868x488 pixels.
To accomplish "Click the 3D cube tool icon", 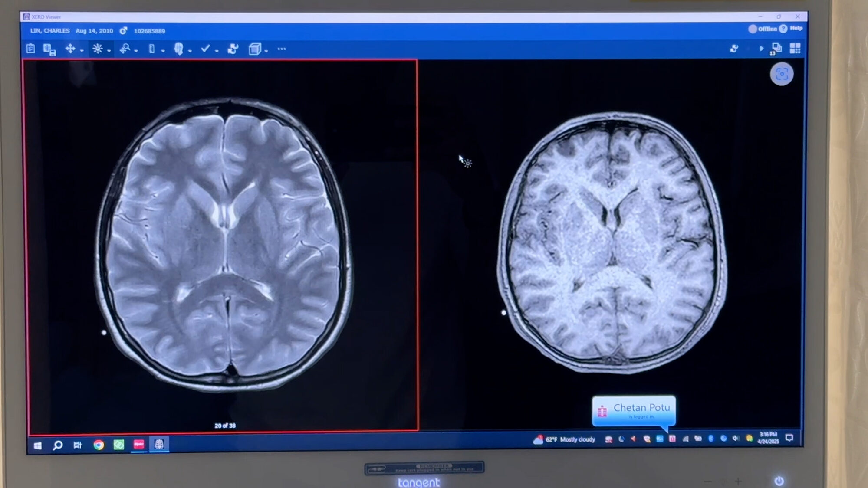I will [x=255, y=49].
